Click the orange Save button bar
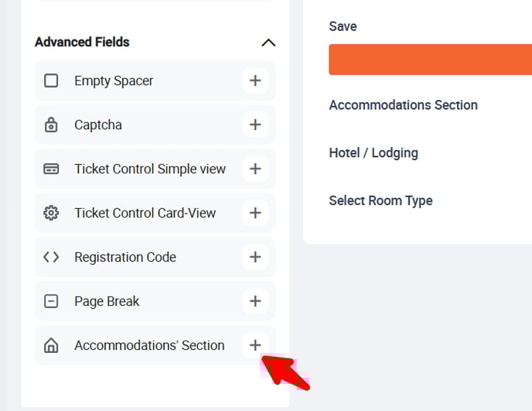This screenshot has width=532, height=411. point(430,60)
